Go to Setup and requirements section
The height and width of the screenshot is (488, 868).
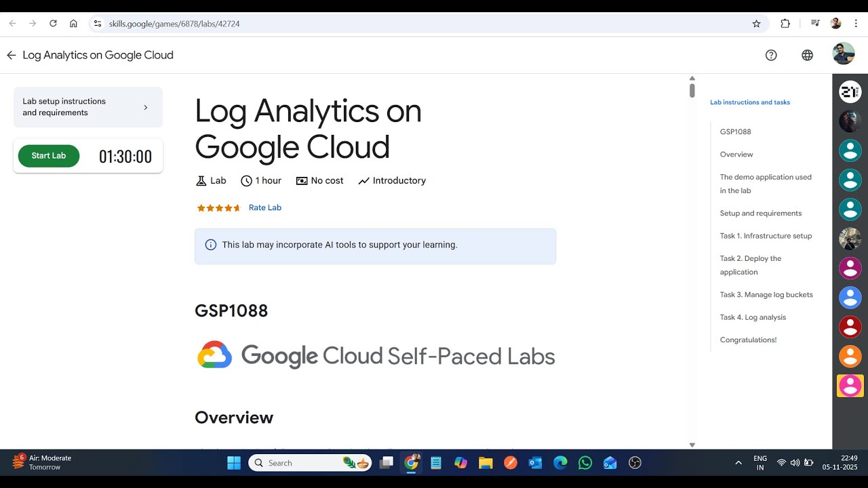pyautogui.click(x=761, y=213)
